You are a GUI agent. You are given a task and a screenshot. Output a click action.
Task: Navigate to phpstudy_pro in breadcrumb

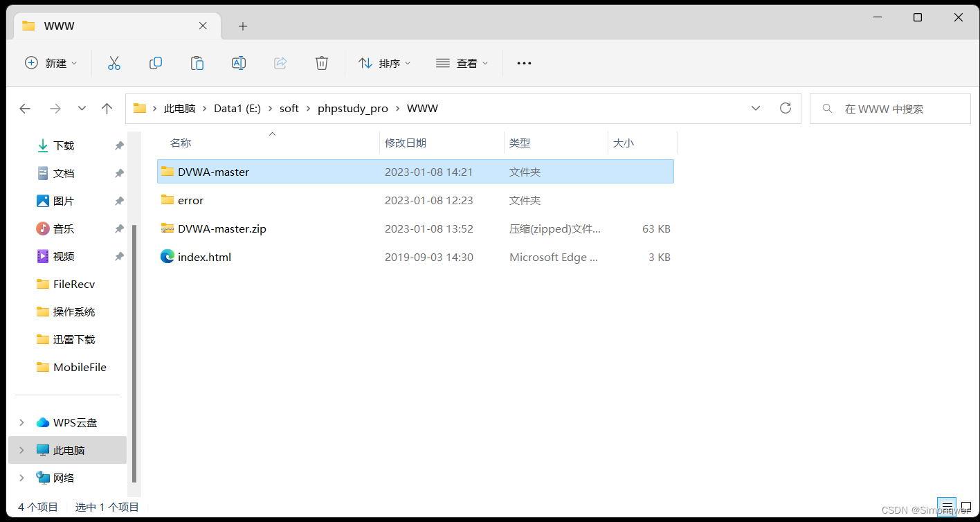pos(353,109)
